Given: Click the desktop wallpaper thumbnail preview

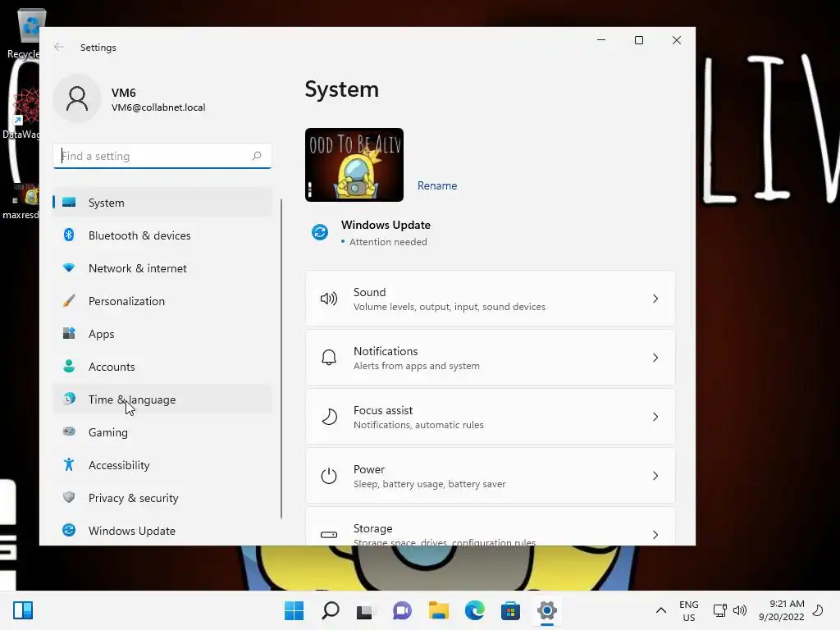Looking at the screenshot, I should [x=354, y=165].
